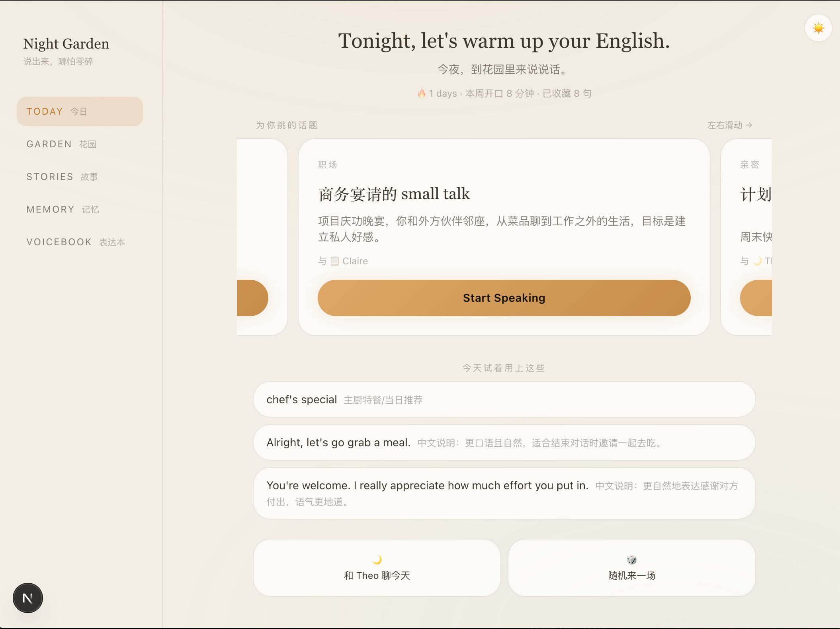The image size is (840, 629).
Task: Click the Night Garden logo title
Action: [x=66, y=44]
